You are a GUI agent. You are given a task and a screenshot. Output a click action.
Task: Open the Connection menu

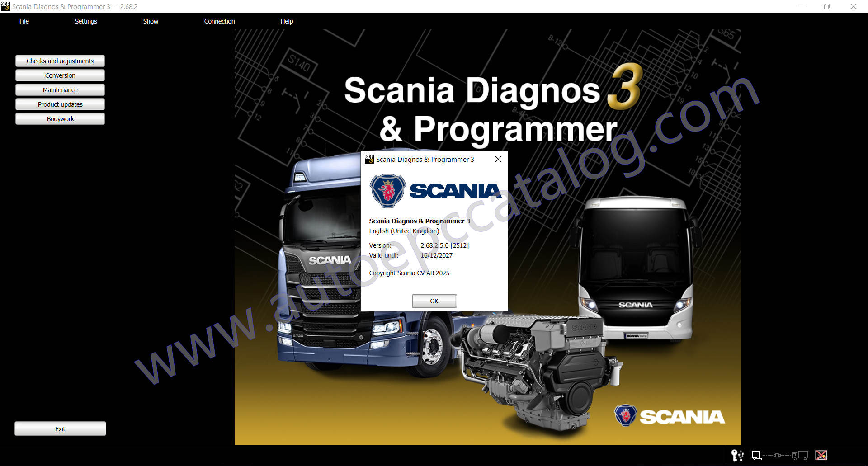point(219,21)
